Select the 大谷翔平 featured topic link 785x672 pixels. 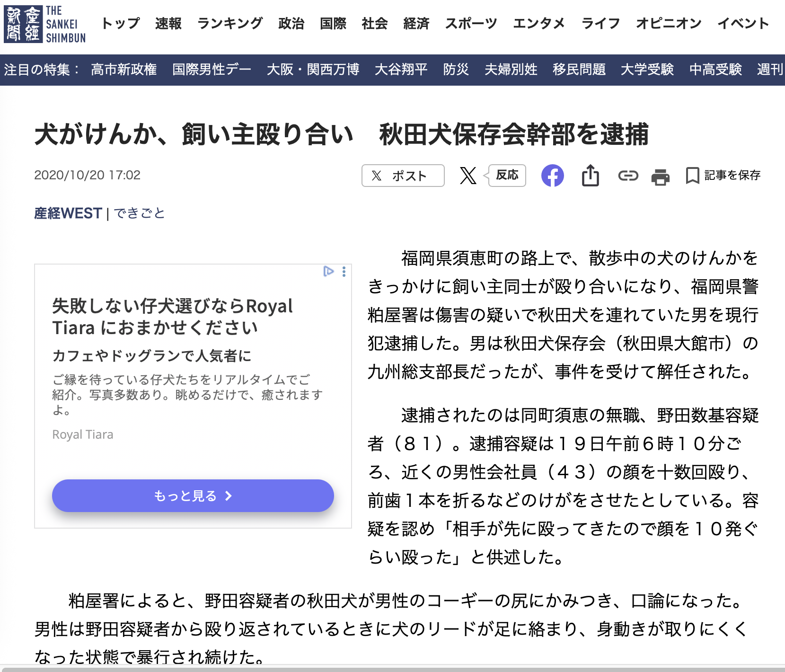[400, 70]
